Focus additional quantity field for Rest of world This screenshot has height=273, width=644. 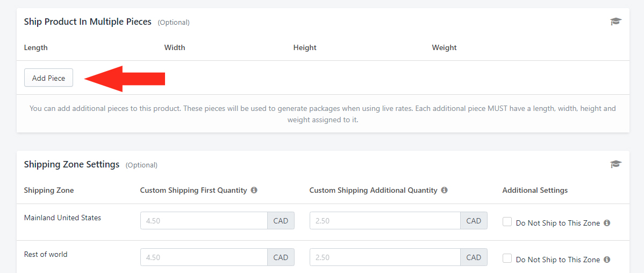pos(385,257)
